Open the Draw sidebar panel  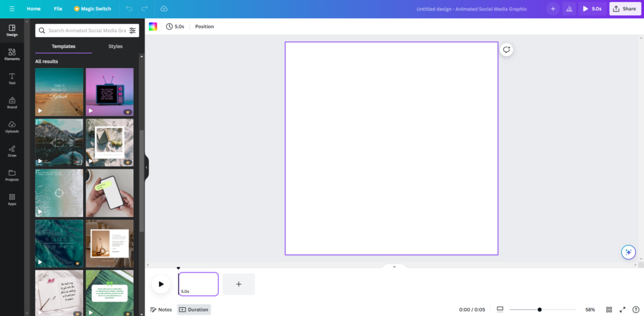coord(12,152)
